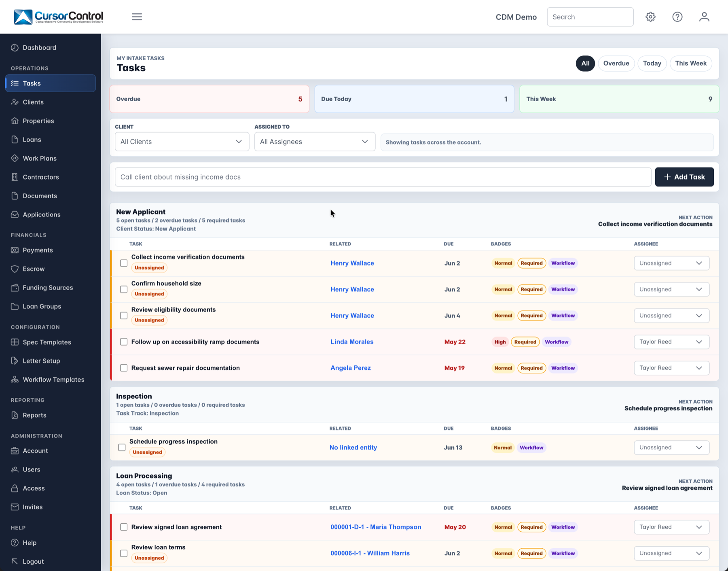Image resolution: width=728 pixels, height=571 pixels.
Task: Click the new task description input
Action: click(x=383, y=177)
